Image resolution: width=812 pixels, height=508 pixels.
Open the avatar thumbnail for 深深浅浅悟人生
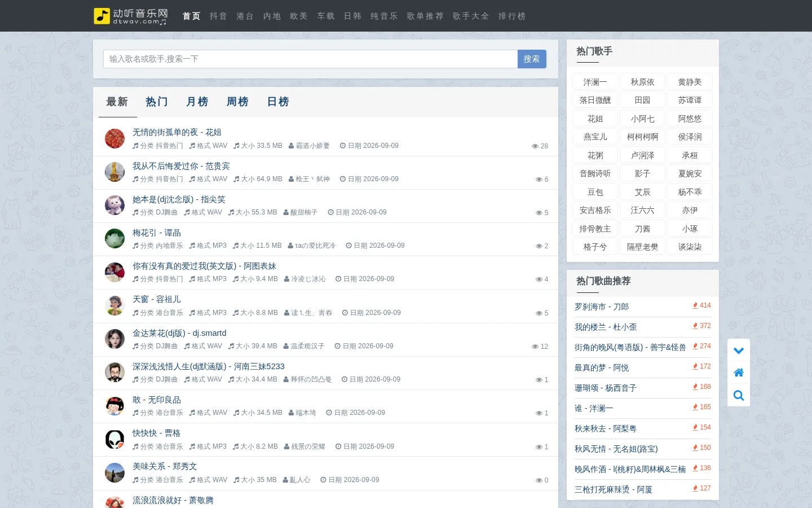point(114,372)
